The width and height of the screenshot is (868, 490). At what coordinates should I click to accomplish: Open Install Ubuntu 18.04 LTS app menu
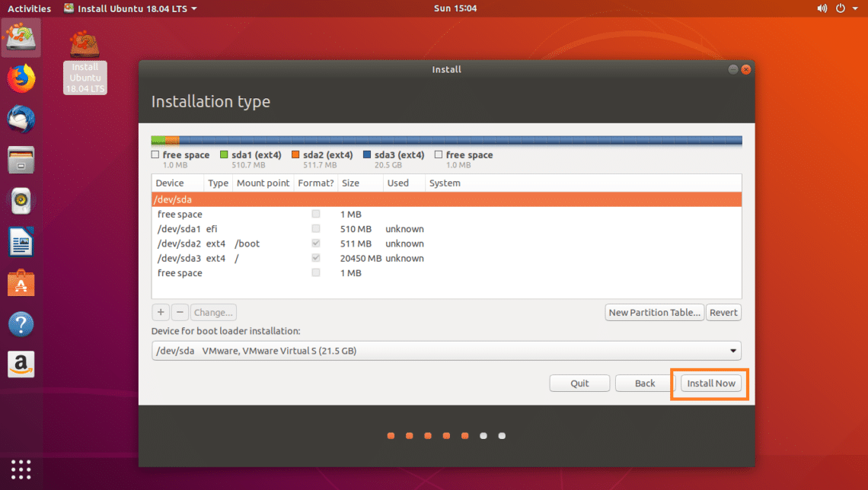[129, 8]
